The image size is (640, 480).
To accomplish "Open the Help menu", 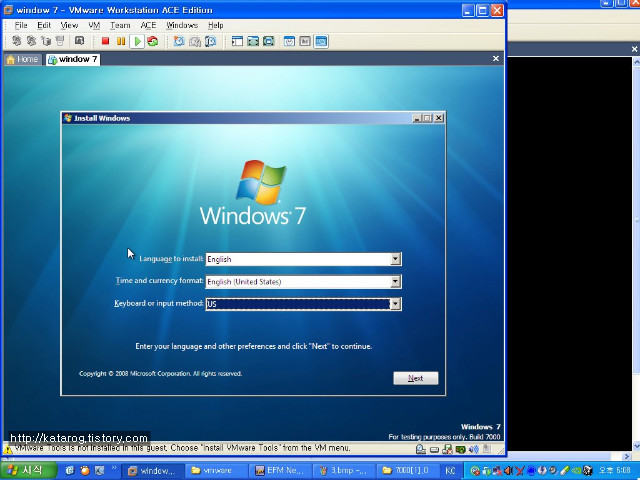I will point(216,25).
